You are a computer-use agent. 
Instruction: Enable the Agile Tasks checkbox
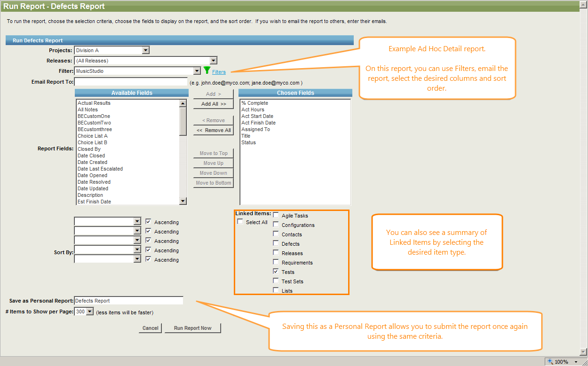(276, 215)
